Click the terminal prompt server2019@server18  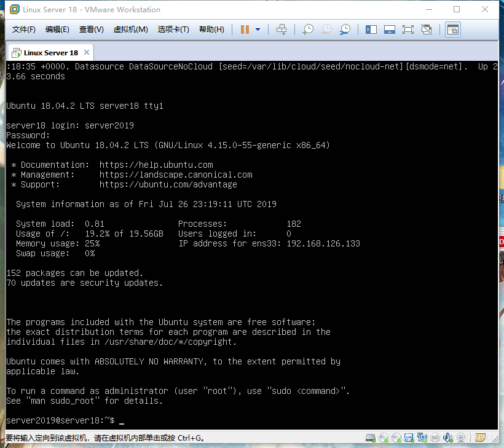60,420
